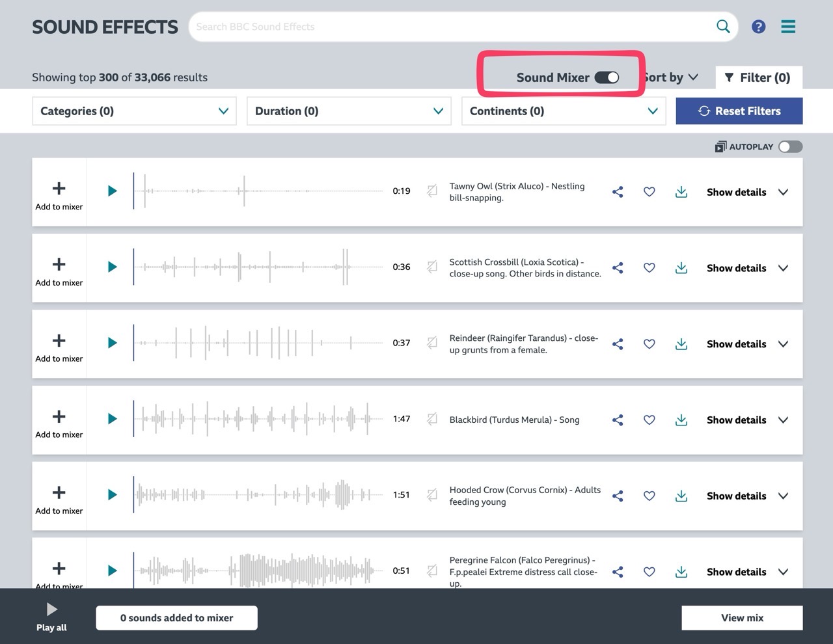Open the hamburger navigation menu

[x=788, y=27]
